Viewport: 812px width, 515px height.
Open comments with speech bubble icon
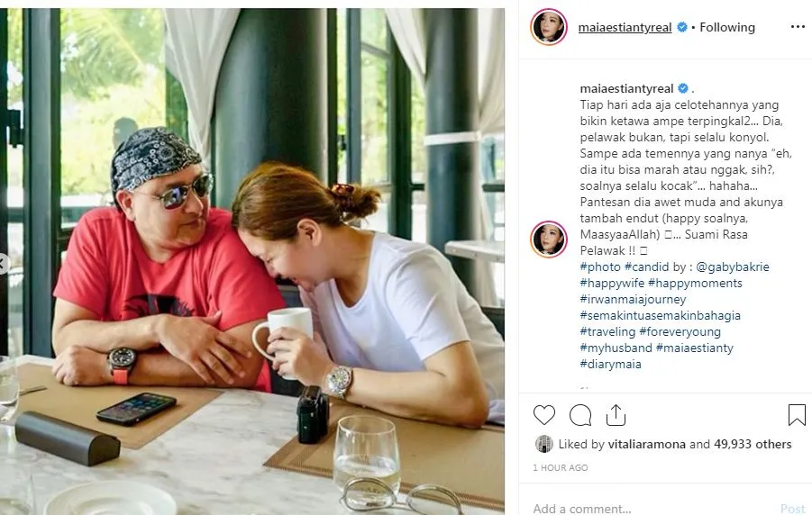tap(580, 415)
